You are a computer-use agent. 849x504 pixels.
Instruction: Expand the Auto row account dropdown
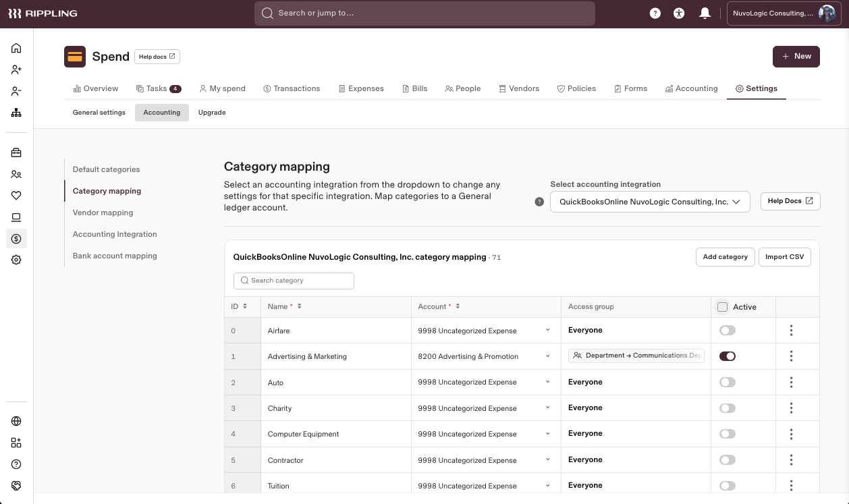(x=547, y=383)
